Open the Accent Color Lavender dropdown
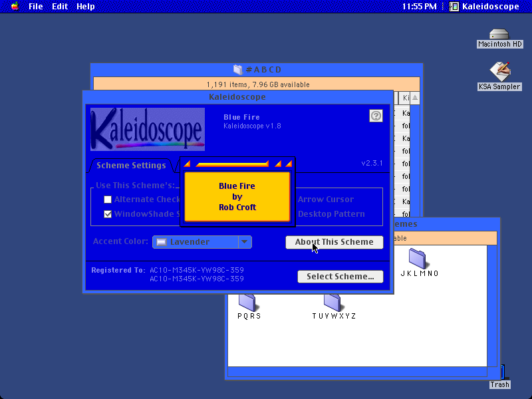532x399 pixels. (x=202, y=242)
